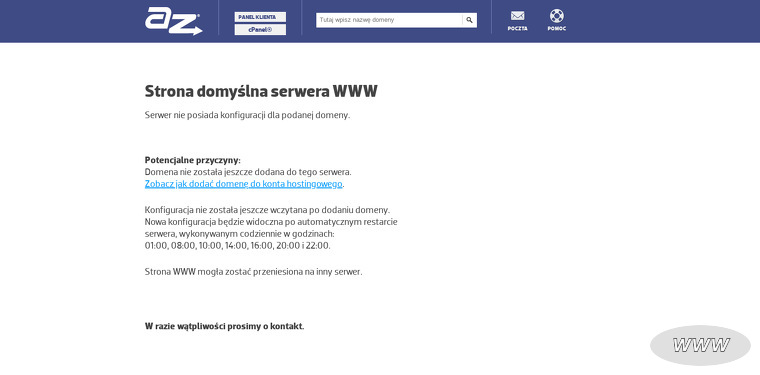Open PANEL KLIENTA
The image size is (760, 375).
tap(260, 17)
